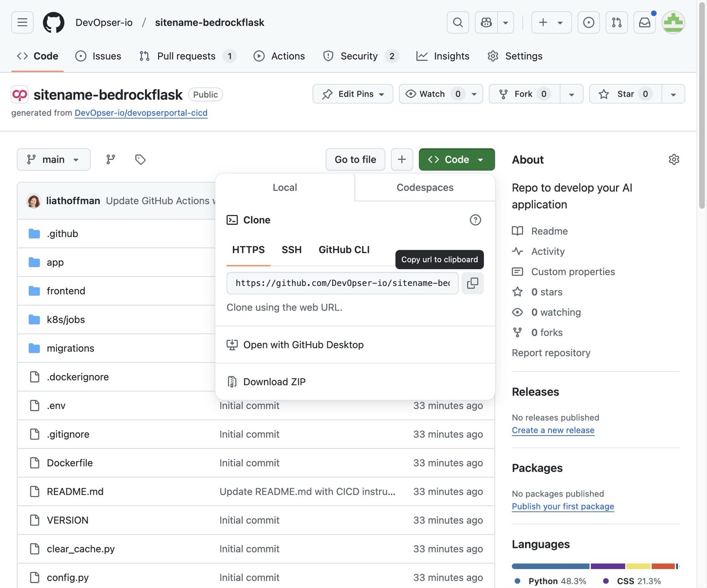
Task: Expand the Copilot dropdown arrow
Action: tap(506, 23)
